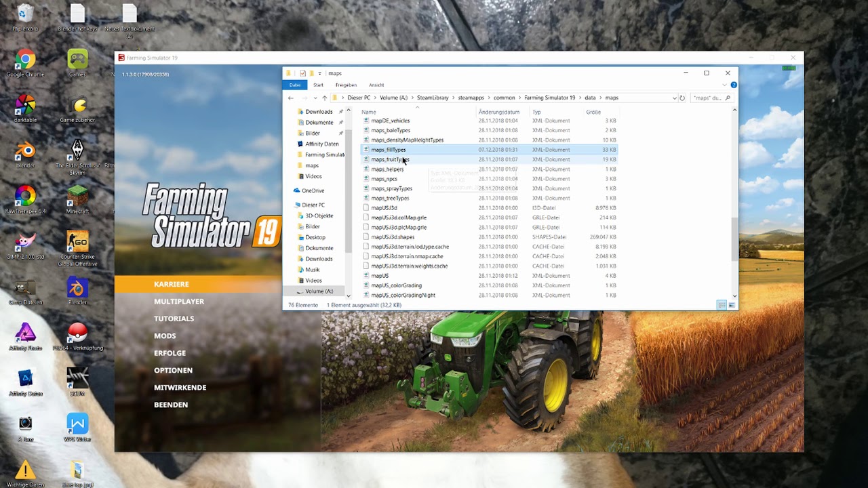Choose BEENDEN to quit the game
The width and height of the screenshot is (868, 488).
pyautogui.click(x=171, y=405)
